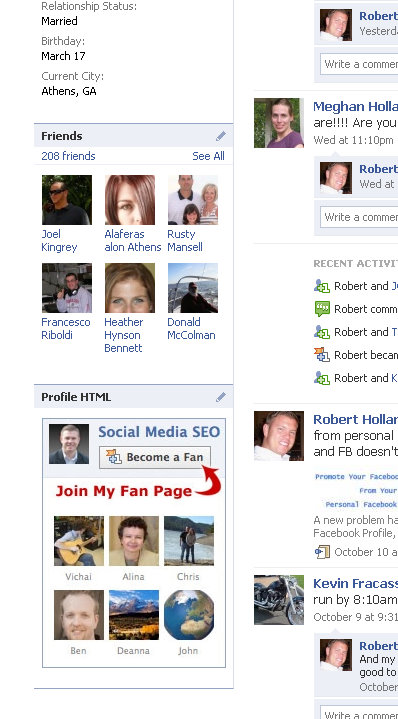Image resolution: width=398 pixels, height=719 pixels.
Task: Open Donald McColman's sailboat thumbnail
Action: 193,288
